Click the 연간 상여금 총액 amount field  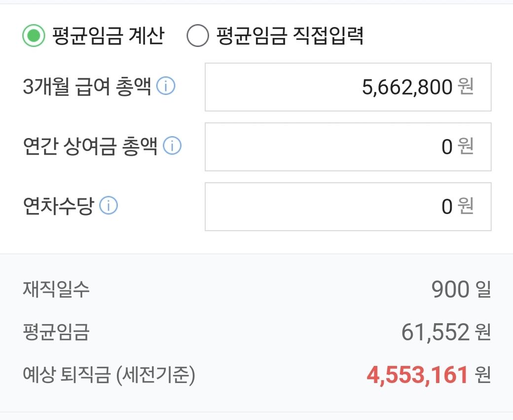tap(347, 147)
